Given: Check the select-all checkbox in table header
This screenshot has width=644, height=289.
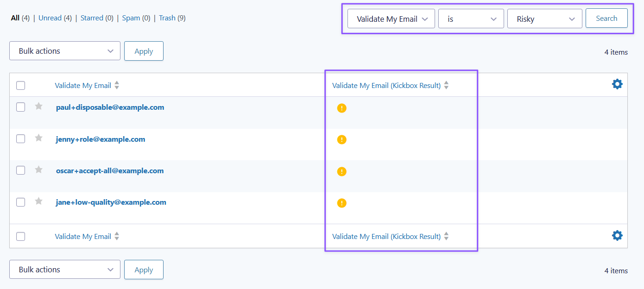Looking at the screenshot, I should pos(20,86).
